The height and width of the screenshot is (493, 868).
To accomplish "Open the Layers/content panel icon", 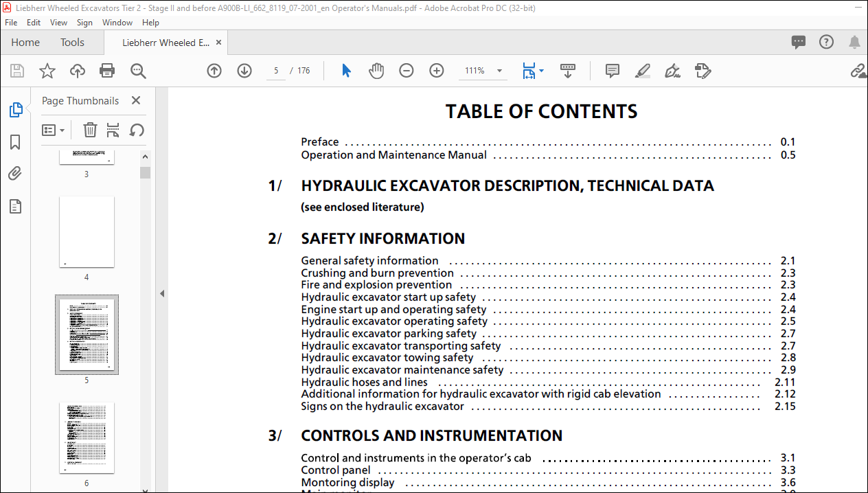I will tap(15, 207).
